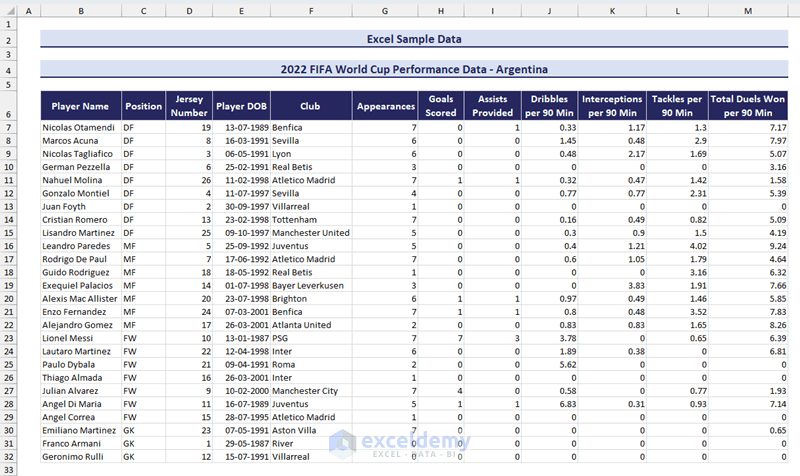Viewport: 800px width, 476px height.
Task: Select column M header
Action: [748, 11]
